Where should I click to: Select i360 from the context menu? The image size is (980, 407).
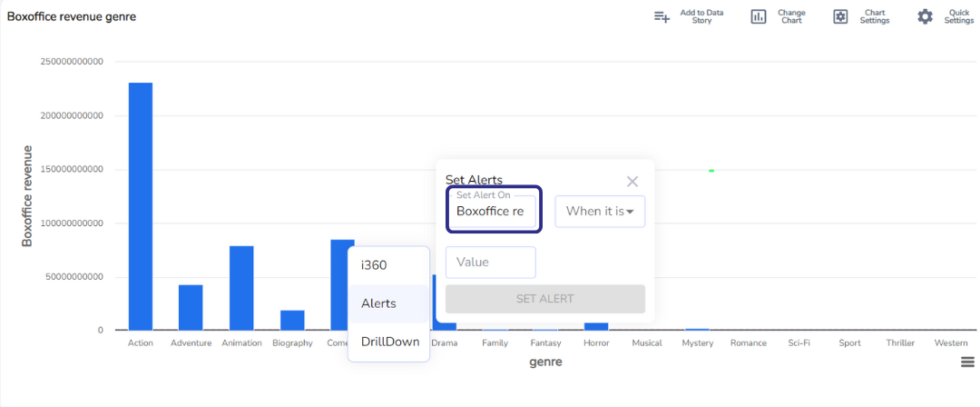click(x=388, y=265)
